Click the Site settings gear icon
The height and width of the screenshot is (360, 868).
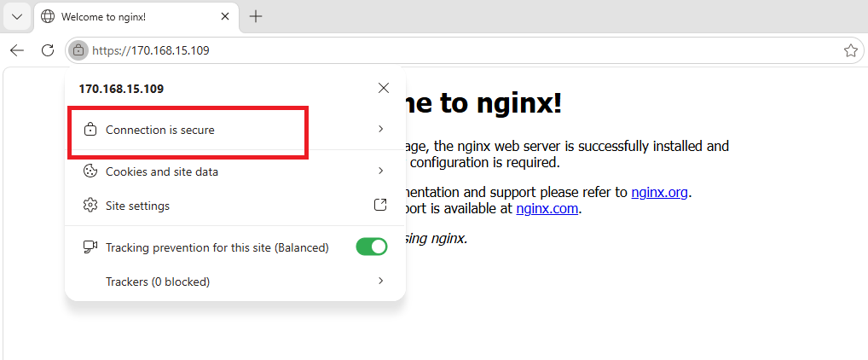click(x=90, y=206)
